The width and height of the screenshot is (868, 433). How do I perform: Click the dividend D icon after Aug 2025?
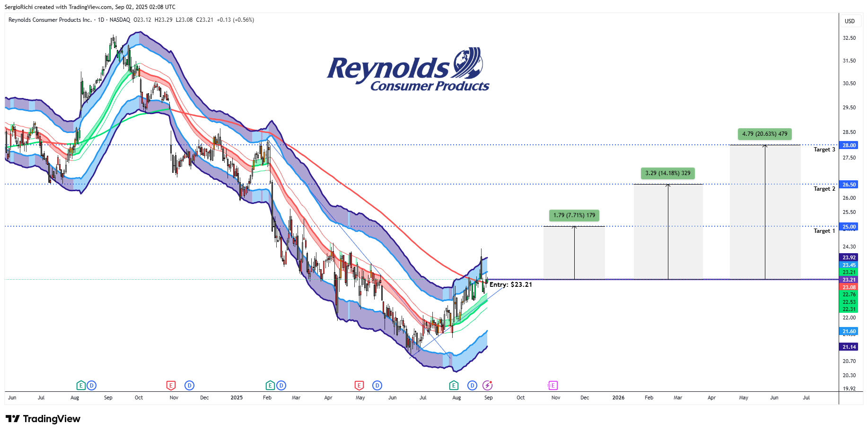point(472,385)
